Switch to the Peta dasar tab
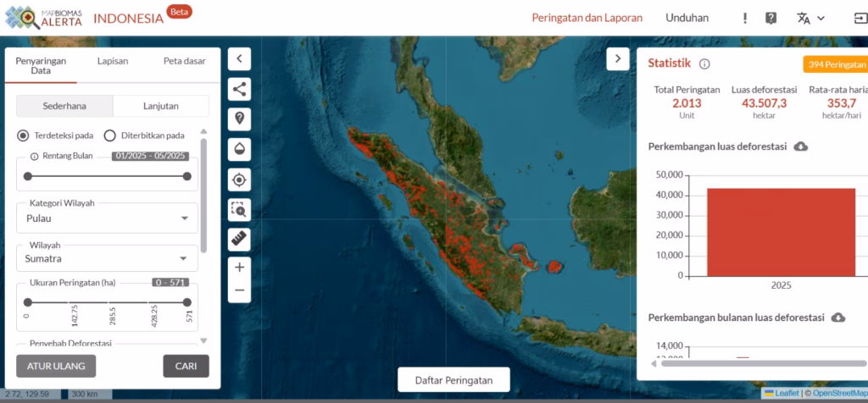 click(184, 61)
